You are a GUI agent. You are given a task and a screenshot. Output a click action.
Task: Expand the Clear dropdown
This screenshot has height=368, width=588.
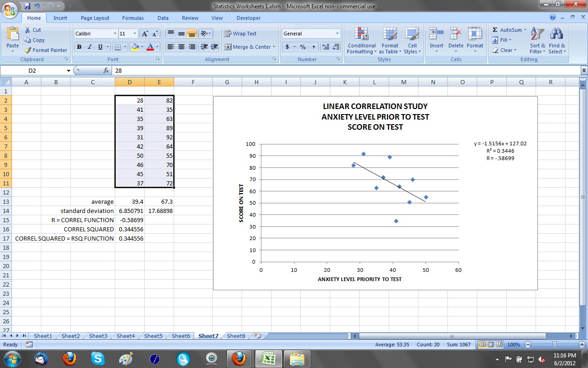coord(515,50)
